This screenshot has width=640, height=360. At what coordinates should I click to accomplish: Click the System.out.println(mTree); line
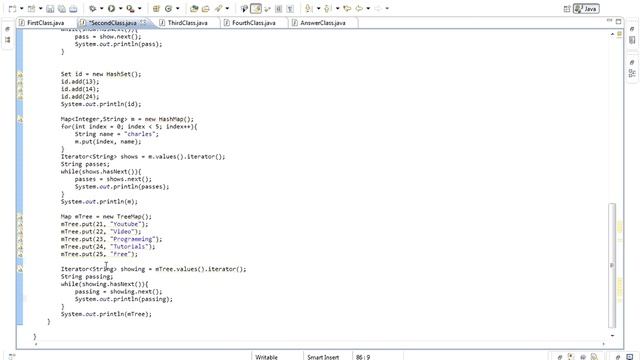[x=106, y=314]
